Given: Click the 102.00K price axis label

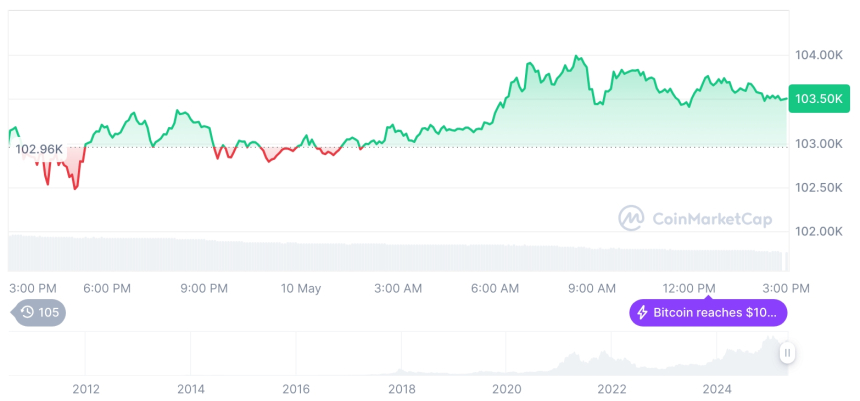Looking at the screenshot, I should pos(818,231).
